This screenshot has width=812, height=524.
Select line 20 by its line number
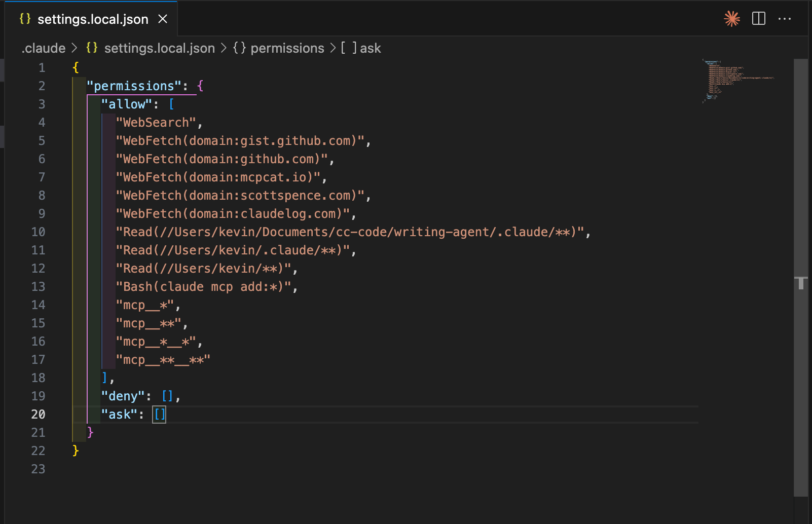[x=38, y=415]
